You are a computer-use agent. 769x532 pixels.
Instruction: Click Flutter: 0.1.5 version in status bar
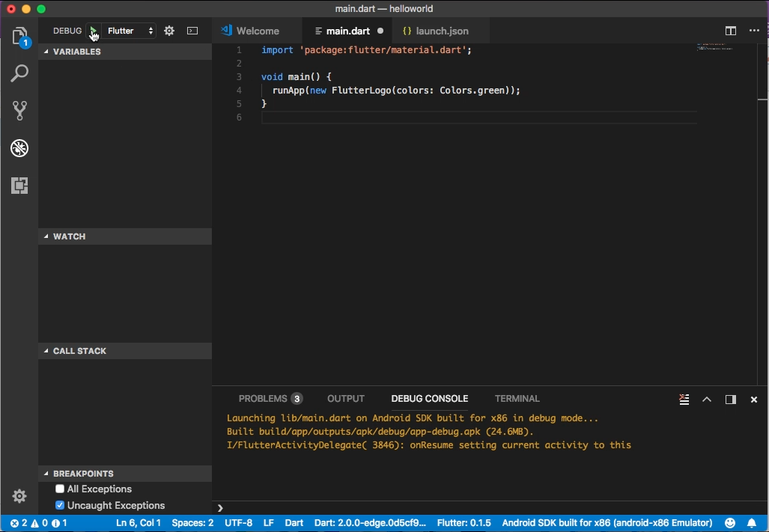click(464, 523)
